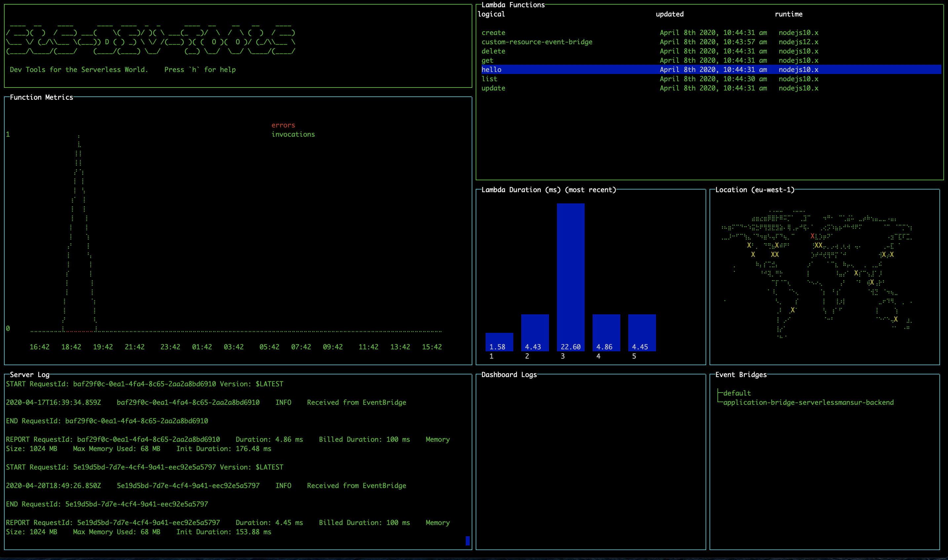
Task: Click the 22.60 ms duration bar
Action: [570, 277]
